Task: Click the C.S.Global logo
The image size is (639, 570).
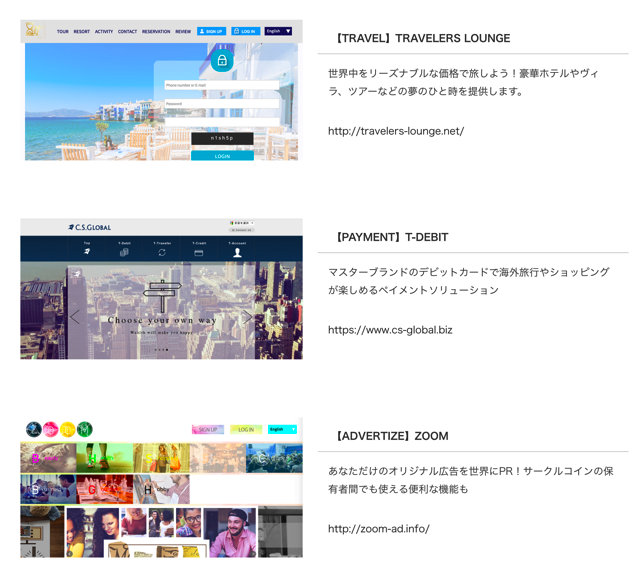Action: click(90, 227)
